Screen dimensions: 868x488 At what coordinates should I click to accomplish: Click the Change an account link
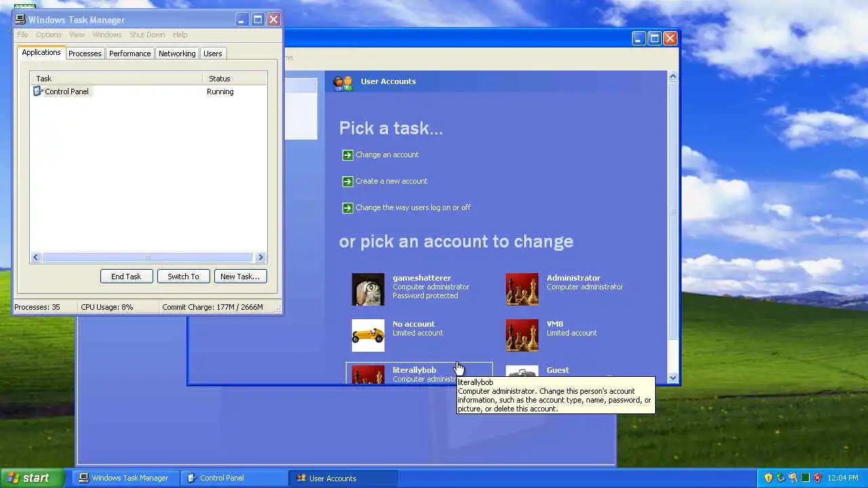pos(387,155)
